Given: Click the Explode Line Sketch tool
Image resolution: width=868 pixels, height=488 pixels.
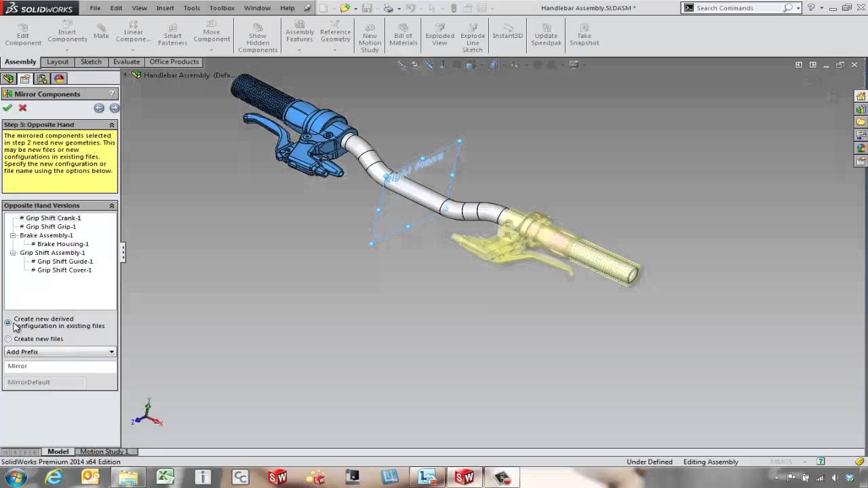Looking at the screenshot, I should click(473, 37).
